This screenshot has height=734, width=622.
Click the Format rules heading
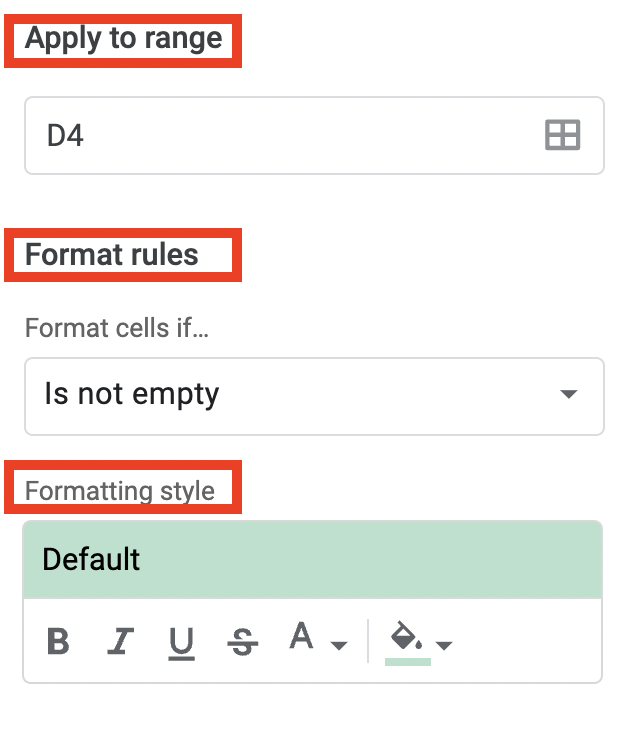[111, 255]
